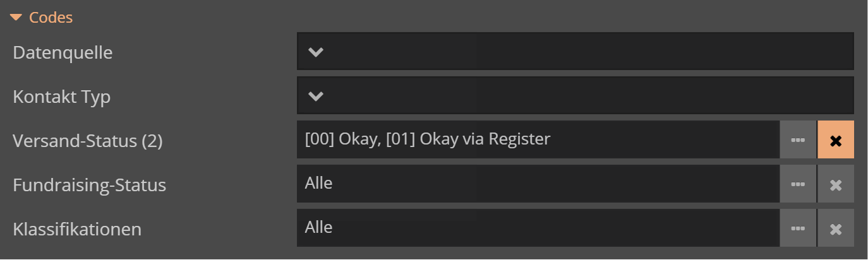Click the Fundraising-Status field showing Alle
The width and height of the screenshot is (868, 260).
point(537,184)
